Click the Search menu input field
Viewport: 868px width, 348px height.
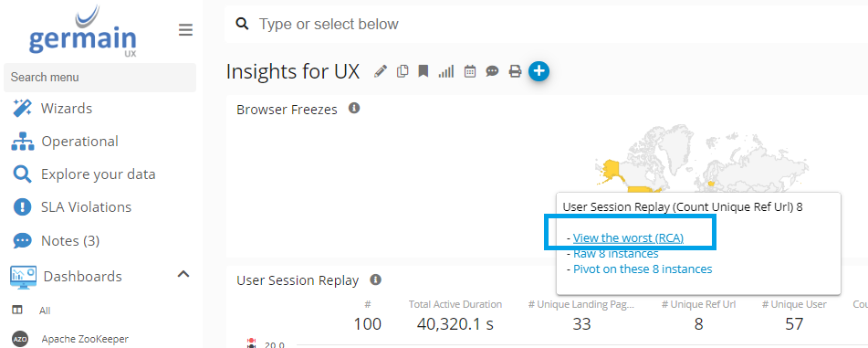pyautogui.click(x=99, y=78)
